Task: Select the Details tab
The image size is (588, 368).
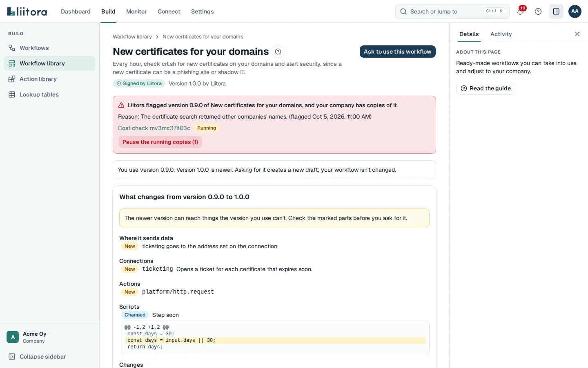Action: (x=469, y=34)
